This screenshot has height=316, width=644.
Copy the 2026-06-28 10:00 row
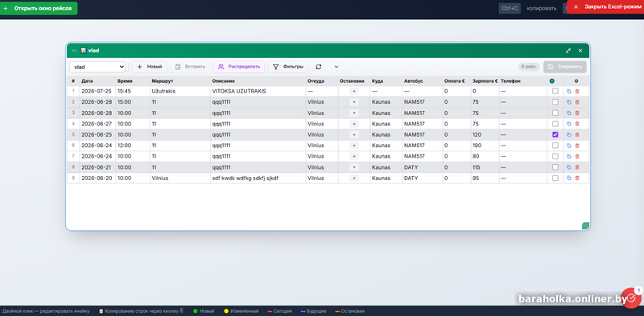pos(569,113)
